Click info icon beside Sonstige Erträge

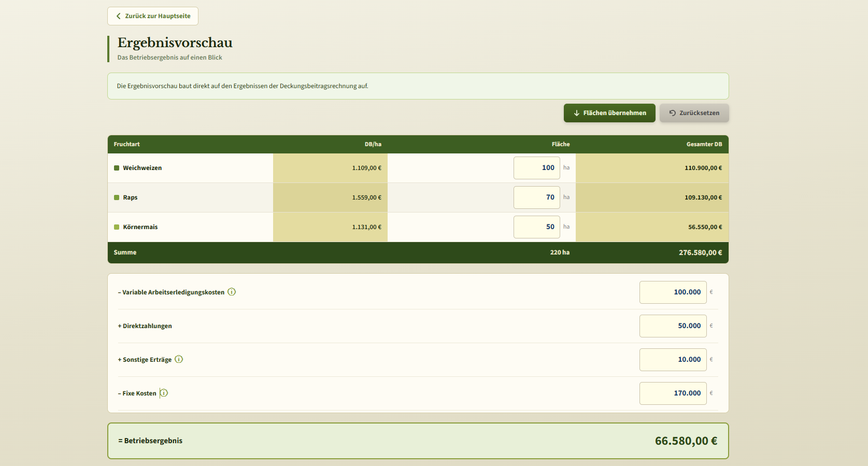pos(179,359)
